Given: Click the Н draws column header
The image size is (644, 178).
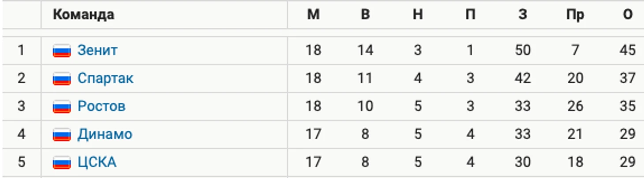Looking at the screenshot, I should click(x=418, y=15).
